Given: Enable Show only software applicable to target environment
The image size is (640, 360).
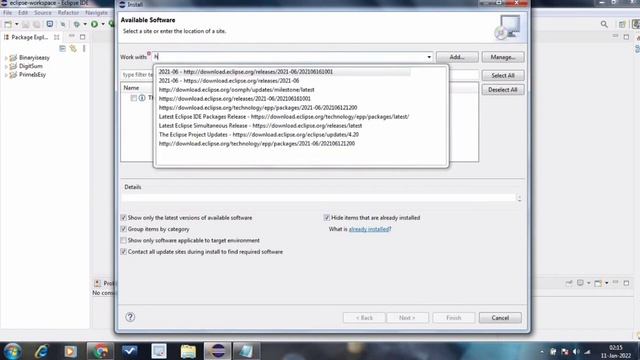Looking at the screenshot, I should click(124, 240).
